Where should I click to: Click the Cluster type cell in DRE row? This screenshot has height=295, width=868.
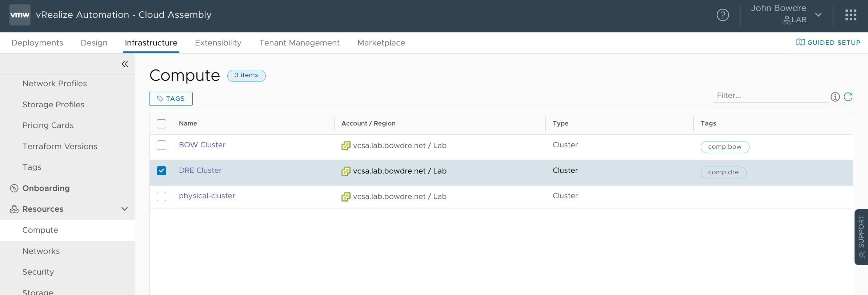point(565,170)
